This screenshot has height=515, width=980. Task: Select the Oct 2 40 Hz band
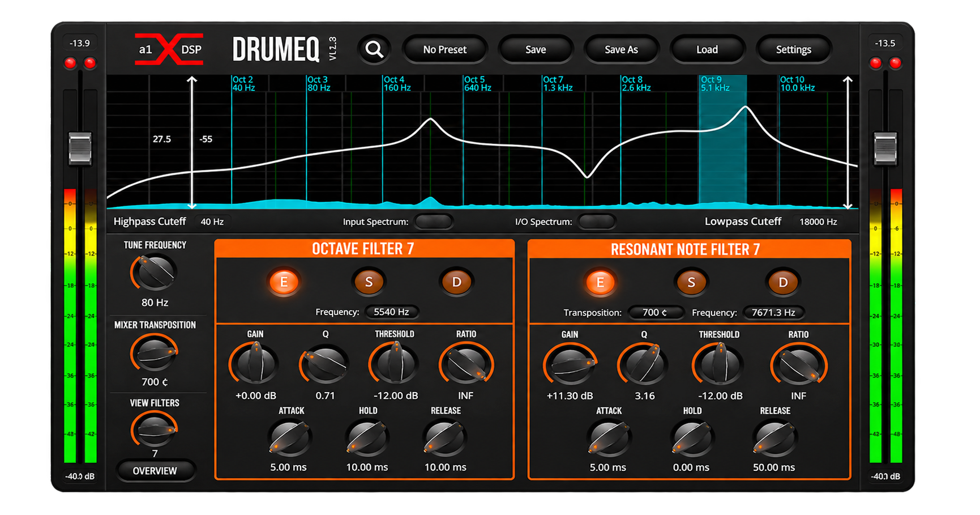click(243, 84)
